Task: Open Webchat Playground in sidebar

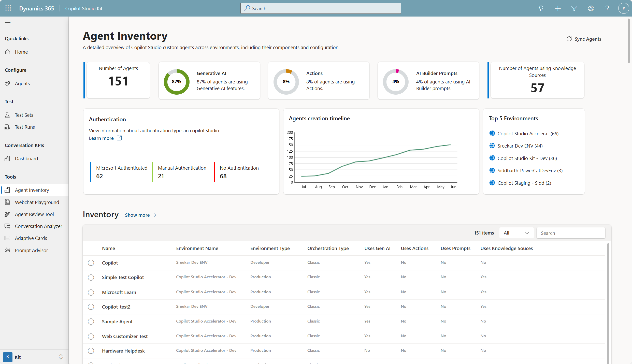Action: [x=37, y=202]
